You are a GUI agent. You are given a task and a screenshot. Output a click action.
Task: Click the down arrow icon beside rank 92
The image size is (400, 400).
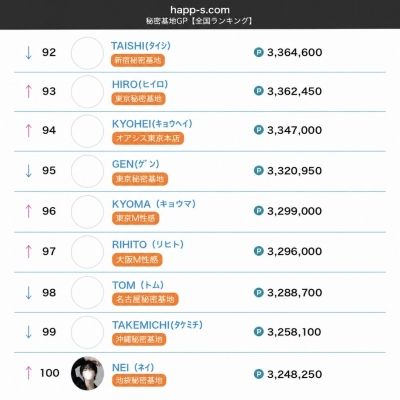[29, 53]
